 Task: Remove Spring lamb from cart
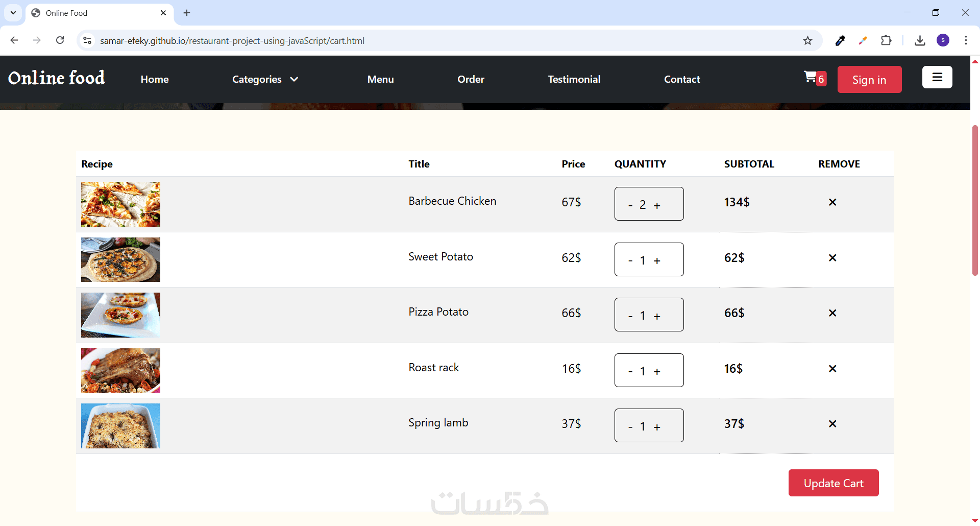click(832, 424)
